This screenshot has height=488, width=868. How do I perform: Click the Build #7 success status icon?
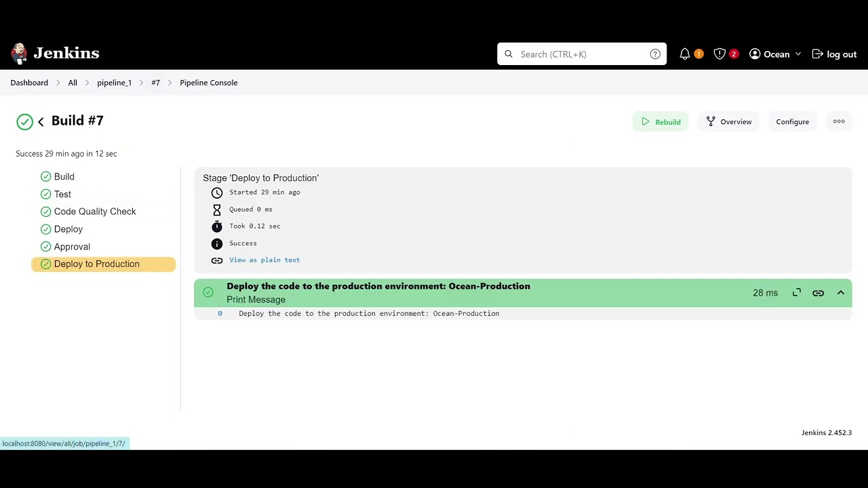[x=24, y=122]
